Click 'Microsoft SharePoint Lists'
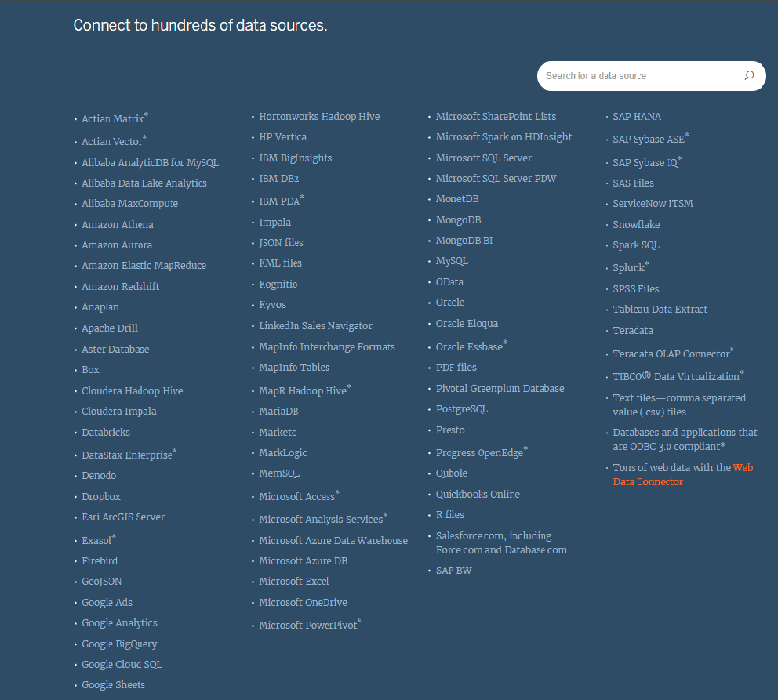Image resolution: width=778 pixels, height=700 pixels. click(x=496, y=117)
